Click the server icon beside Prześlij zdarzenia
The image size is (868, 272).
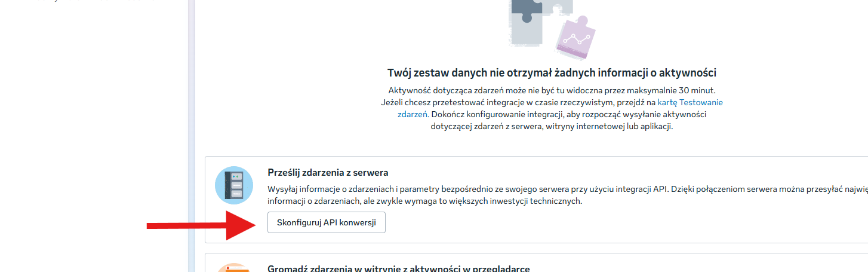pos(234,185)
